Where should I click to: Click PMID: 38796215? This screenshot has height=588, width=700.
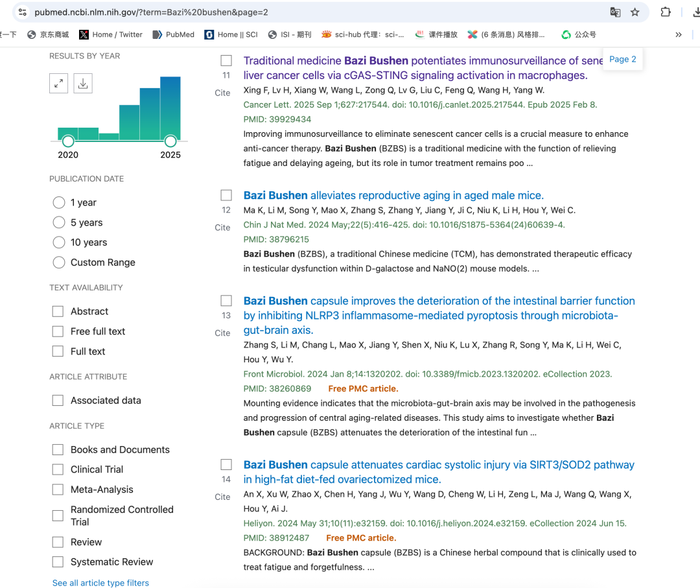coord(276,240)
